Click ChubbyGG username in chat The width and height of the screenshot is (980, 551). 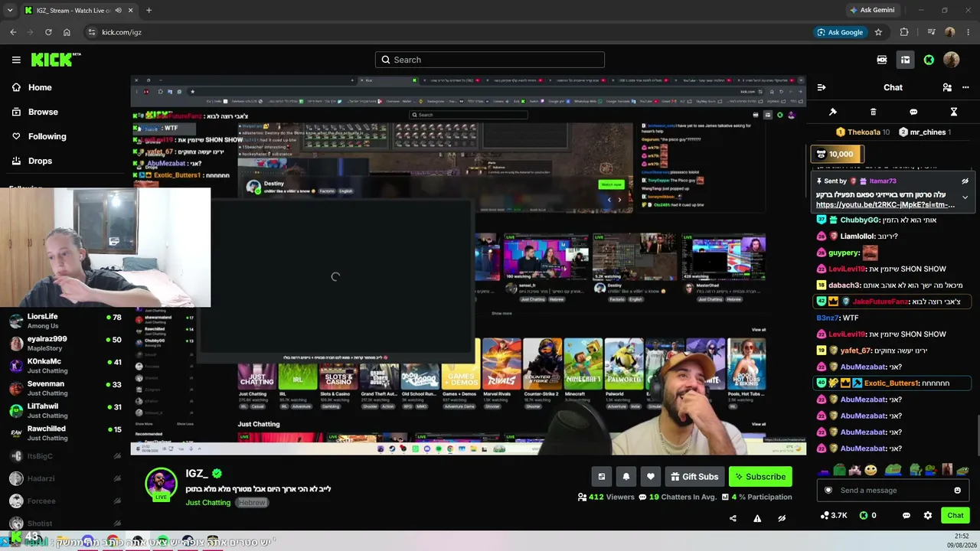859,220
